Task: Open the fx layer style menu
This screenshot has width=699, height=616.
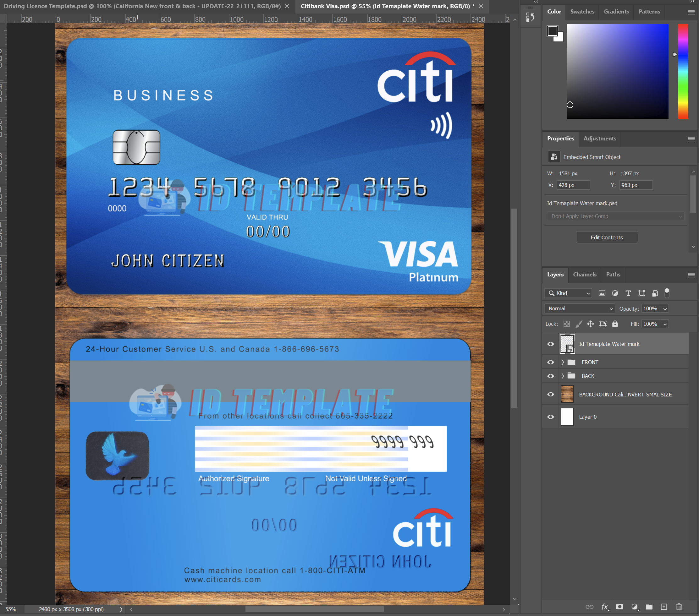Action: pyautogui.click(x=605, y=607)
